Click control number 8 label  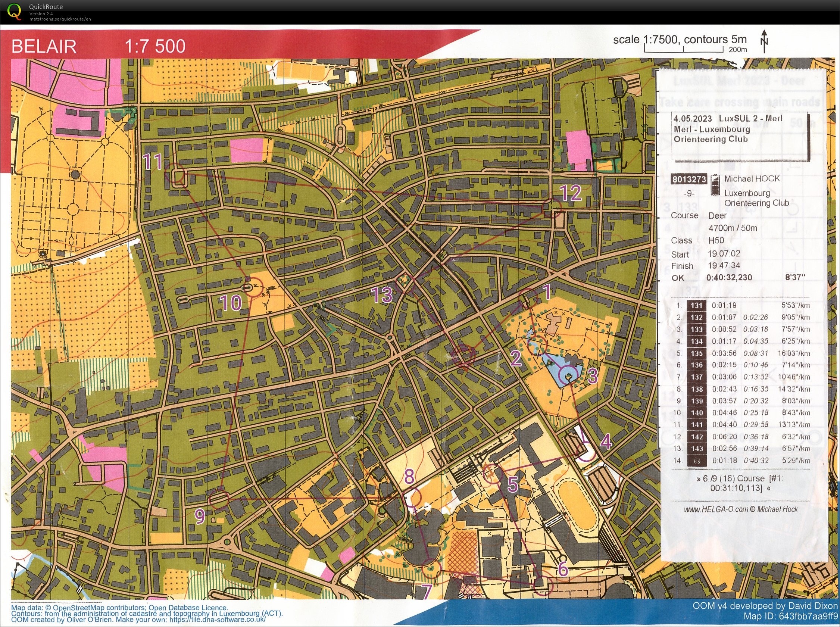point(409,476)
